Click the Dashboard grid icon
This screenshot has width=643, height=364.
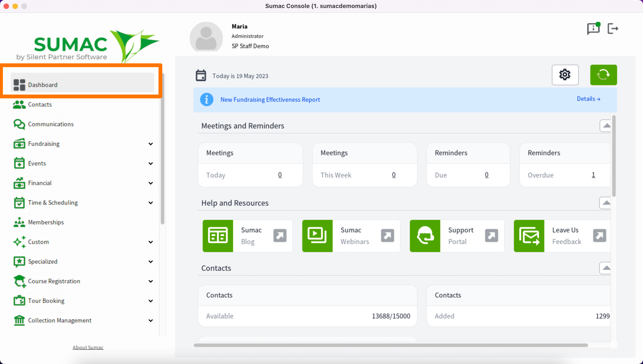click(x=19, y=85)
